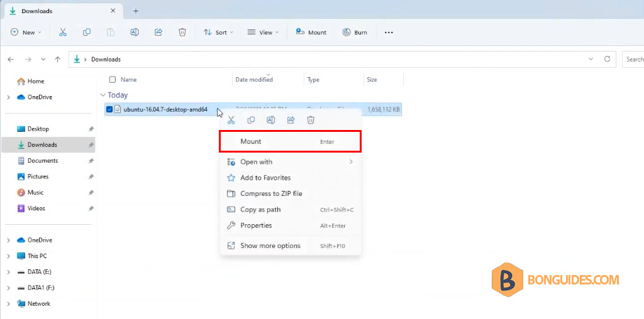Click the Delete trash icon in the toolbar
The width and height of the screenshot is (644, 319).
click(182, 33)
